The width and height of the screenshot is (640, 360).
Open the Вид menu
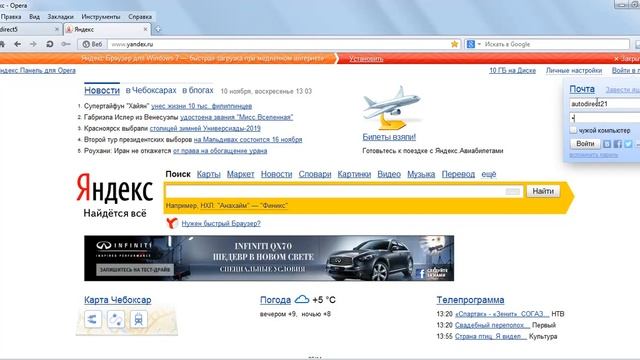point(34,17)
